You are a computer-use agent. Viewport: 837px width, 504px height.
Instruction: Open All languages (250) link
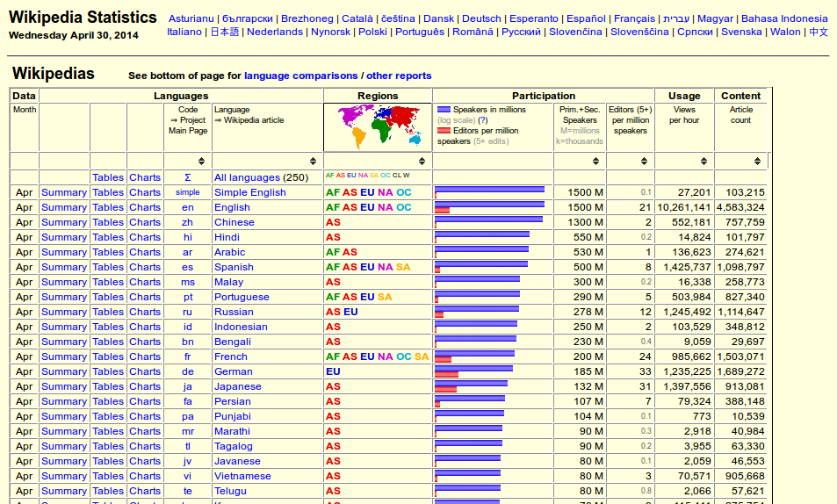pos(247,177)
